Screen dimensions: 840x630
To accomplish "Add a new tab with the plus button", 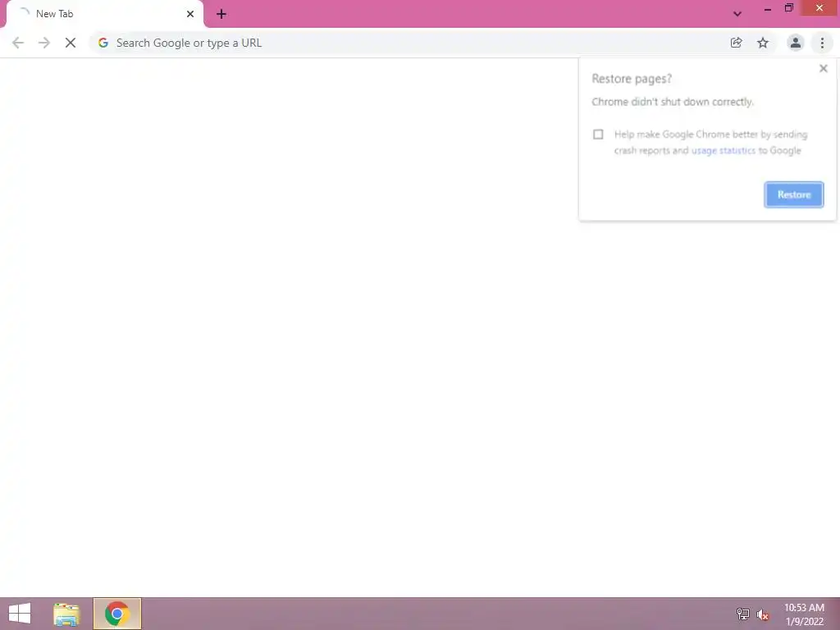I will click(221, 14).
